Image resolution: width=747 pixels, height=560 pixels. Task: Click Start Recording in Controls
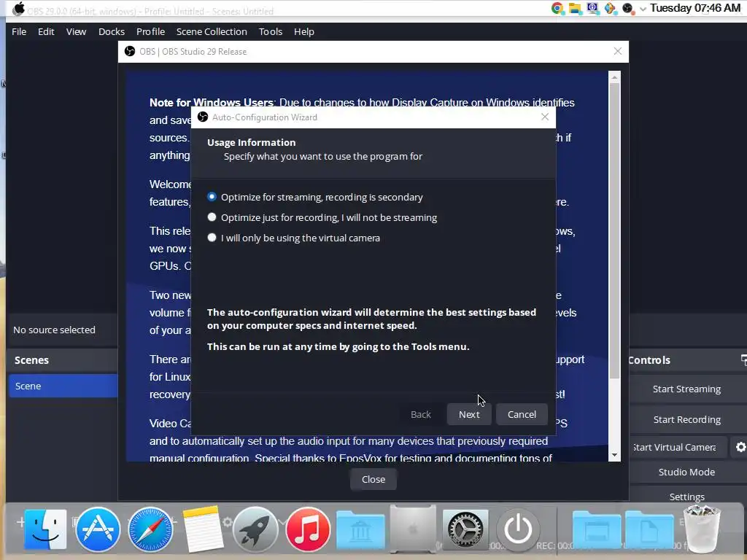(x=686, y=419)
